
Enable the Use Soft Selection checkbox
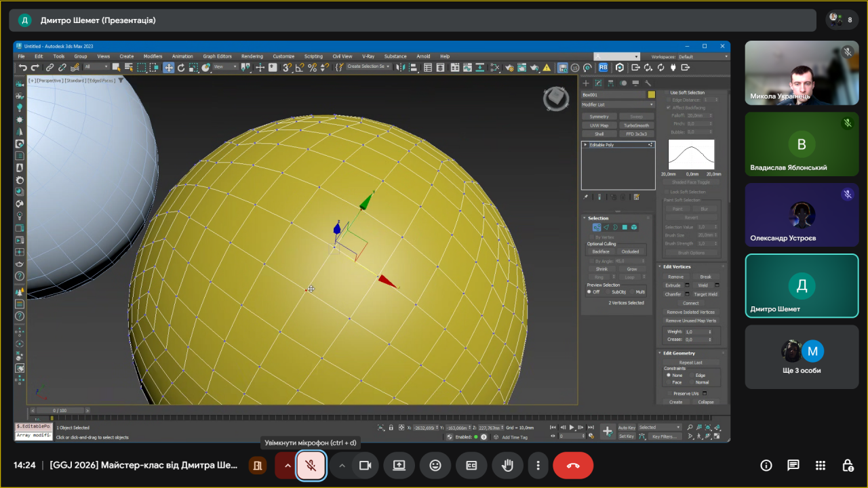(667, 93)
